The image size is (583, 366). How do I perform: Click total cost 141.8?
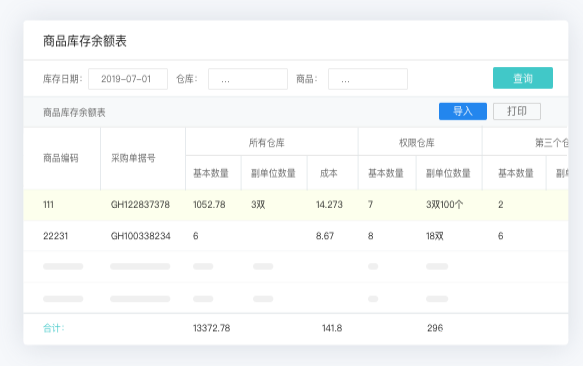coord(332,328)
